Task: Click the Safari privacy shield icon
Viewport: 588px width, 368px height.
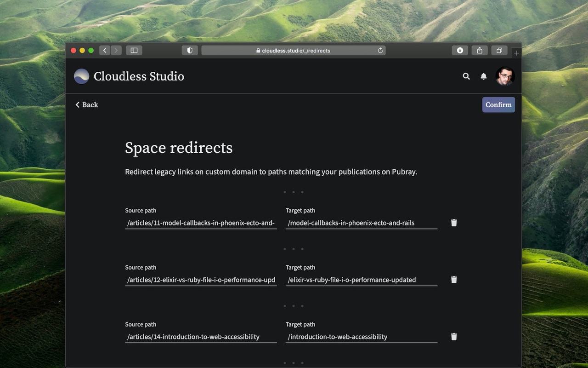Action: [x=190, y=51]
